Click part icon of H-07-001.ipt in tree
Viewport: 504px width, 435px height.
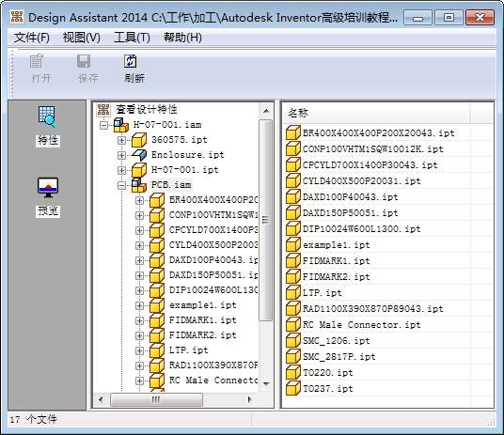point(139,170)
